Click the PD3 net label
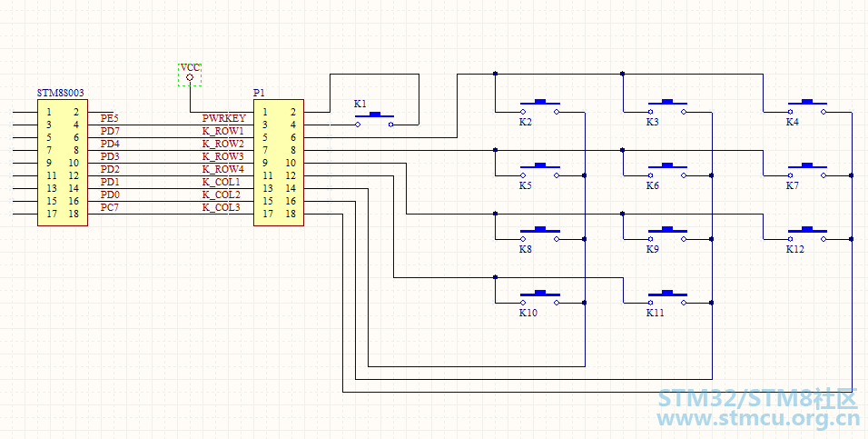The height and width of the screenshot is (439, 868). pos(110,156)
